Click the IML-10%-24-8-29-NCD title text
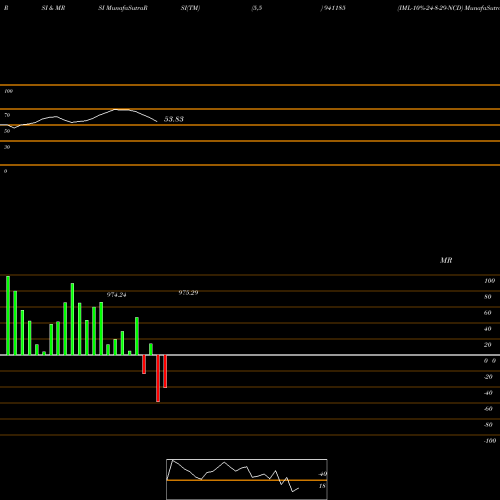The image size is (500, 500). coord(430,8)
